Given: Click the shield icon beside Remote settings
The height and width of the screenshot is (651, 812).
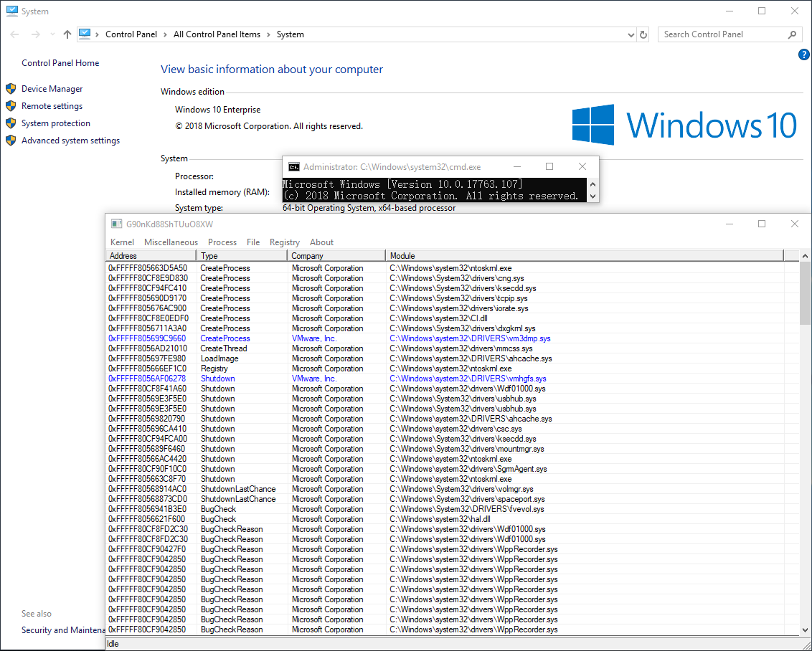Looking at the screenshot, I should 11,106.
